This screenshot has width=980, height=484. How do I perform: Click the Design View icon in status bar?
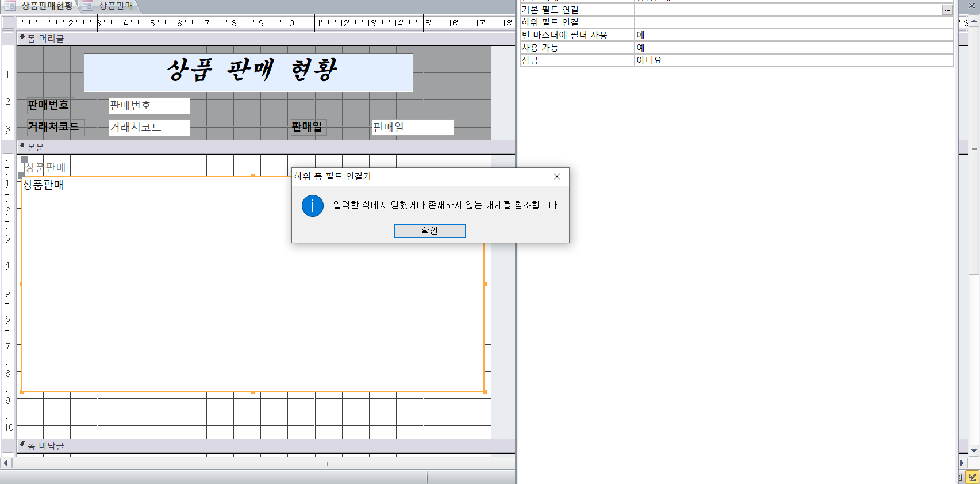point(973,477)
